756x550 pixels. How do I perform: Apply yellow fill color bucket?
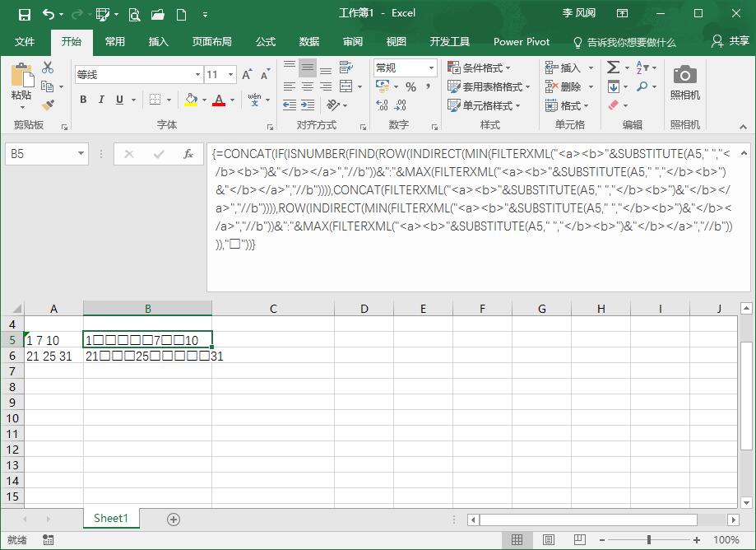pos(191,100)
